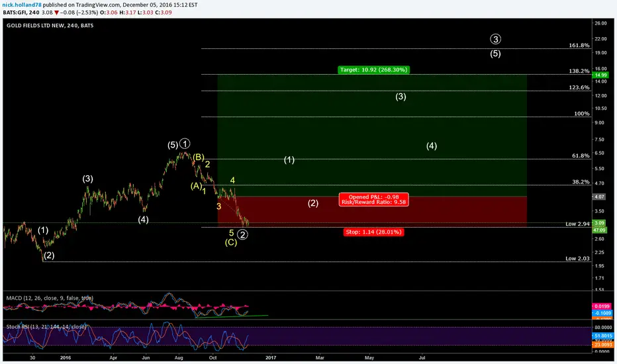
Task: Click the grey 4.07 entry price tag
Action: (600, 197)
